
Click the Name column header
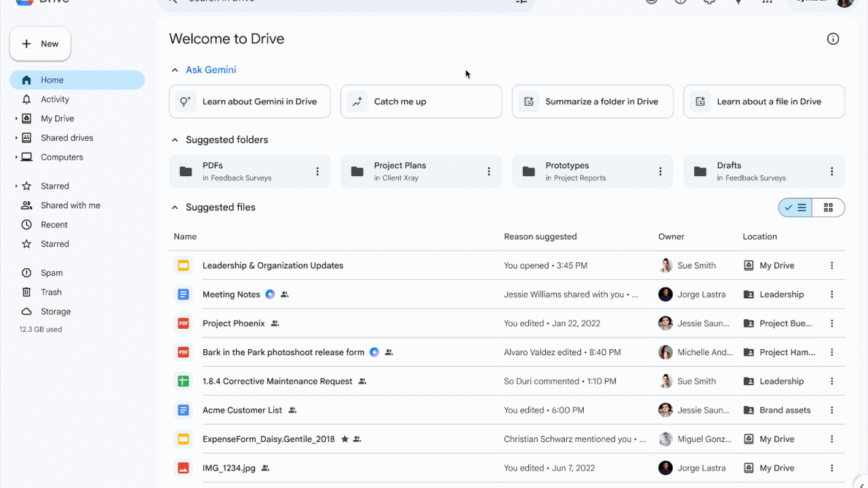pos(185,237)
